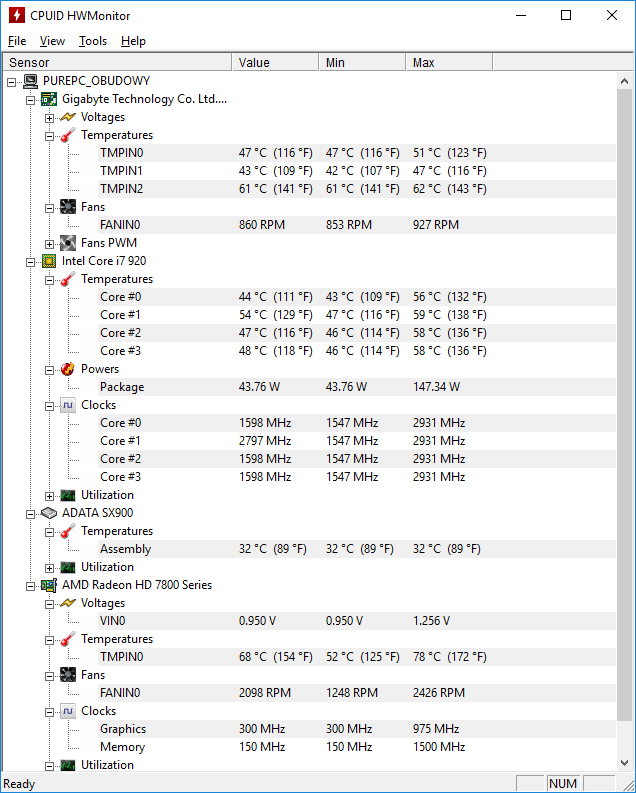
Task: Click the ADATA SX900 drive icon
Action: point(49,513)
